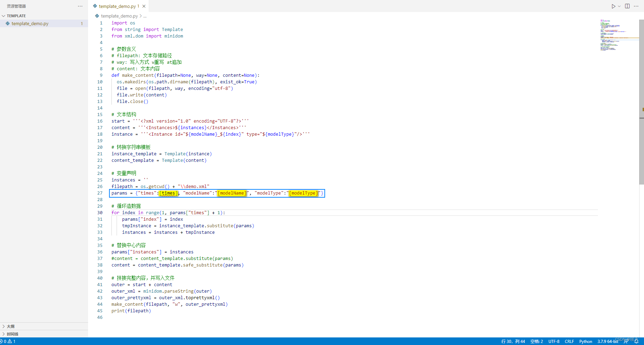The width and height of the screenshot is (644, 345).
Task: Click 'import os' on line 1
Action: (123, 23)
